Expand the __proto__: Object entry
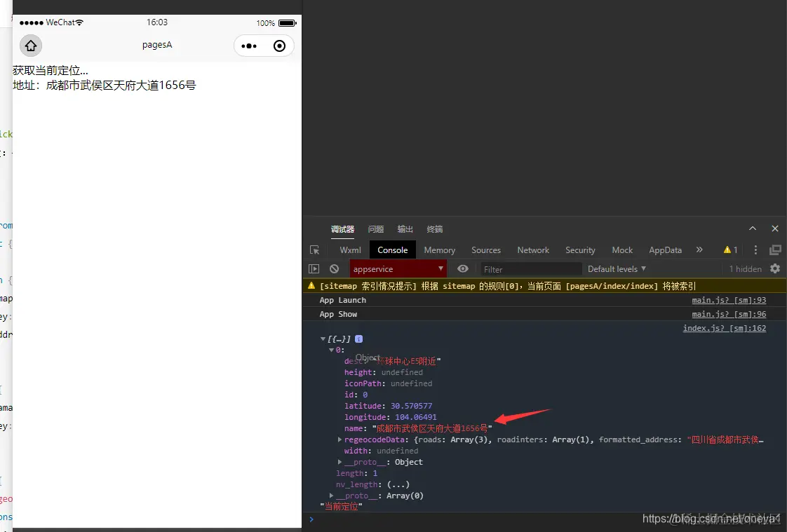 [339, 462]
